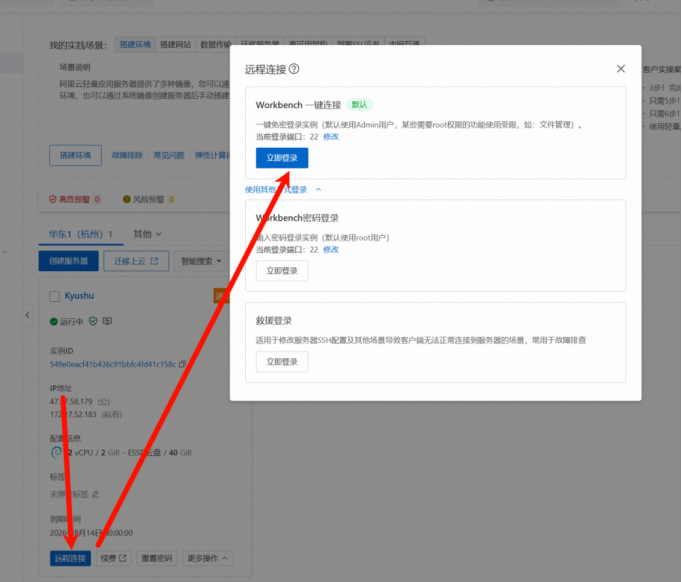Screen dimensions: 682x582
Task: Open the 常见问题 link
Action: tap(169, 155)
